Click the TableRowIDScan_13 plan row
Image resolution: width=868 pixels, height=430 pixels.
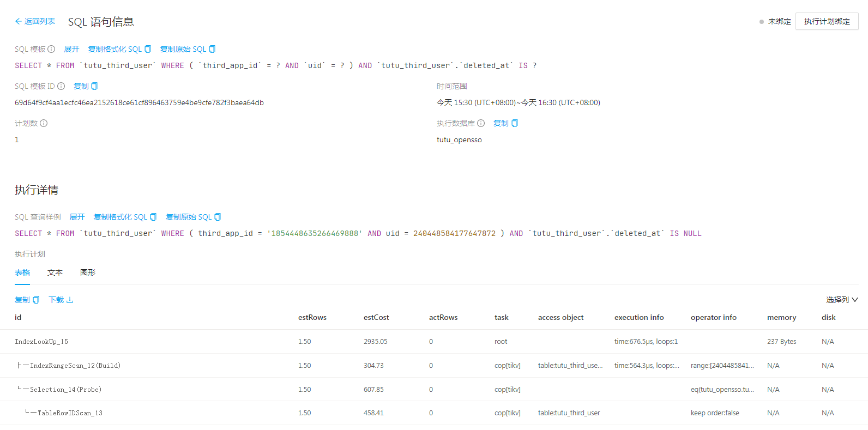pyautogui.click(x=70, y=413)
